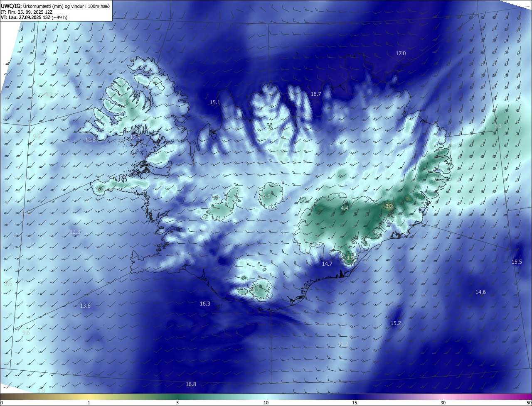Click the color scale tick labeled 30
Viewport: 532px width, 406px height.
tap(443, 403)
